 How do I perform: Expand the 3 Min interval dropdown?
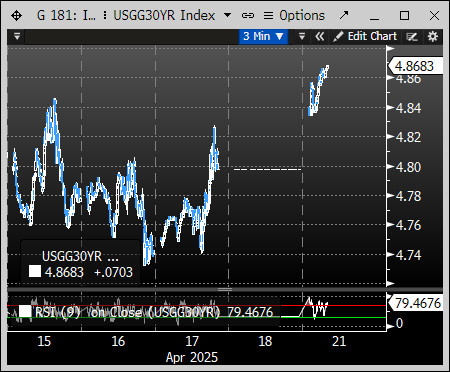(263, 36)
